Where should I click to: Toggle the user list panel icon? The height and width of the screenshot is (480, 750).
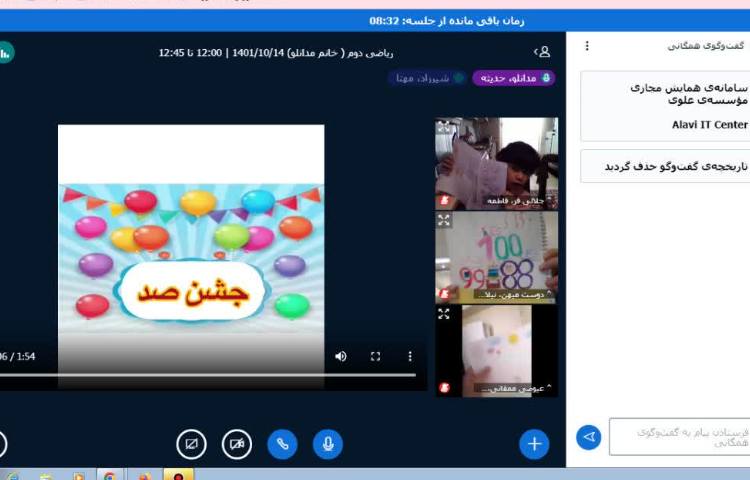pos(542,52)
